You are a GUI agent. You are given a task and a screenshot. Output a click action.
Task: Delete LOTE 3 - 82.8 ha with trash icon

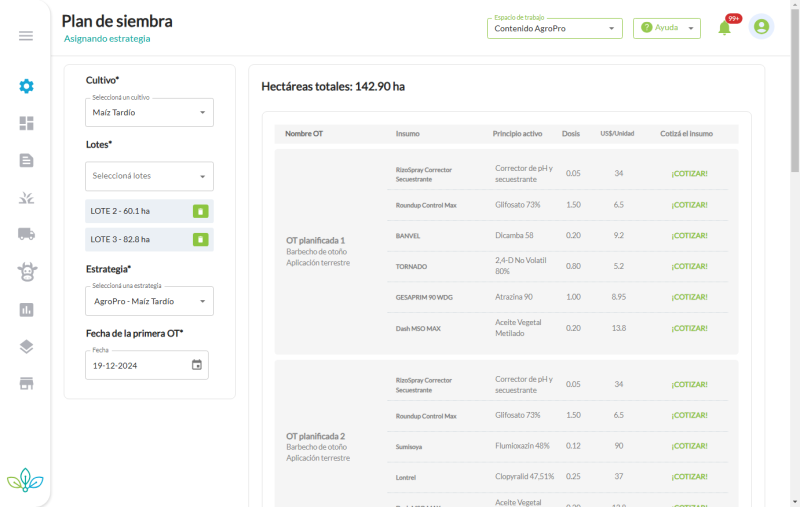tap(201, 239)
